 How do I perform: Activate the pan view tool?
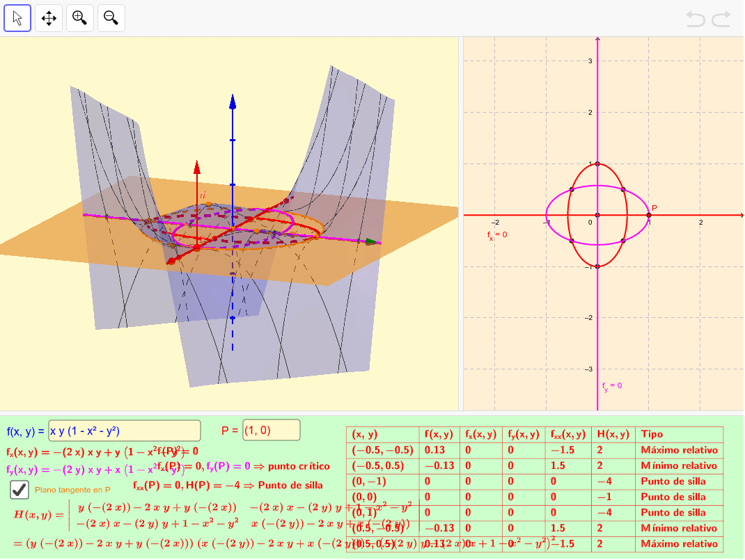tap(48, 18)
